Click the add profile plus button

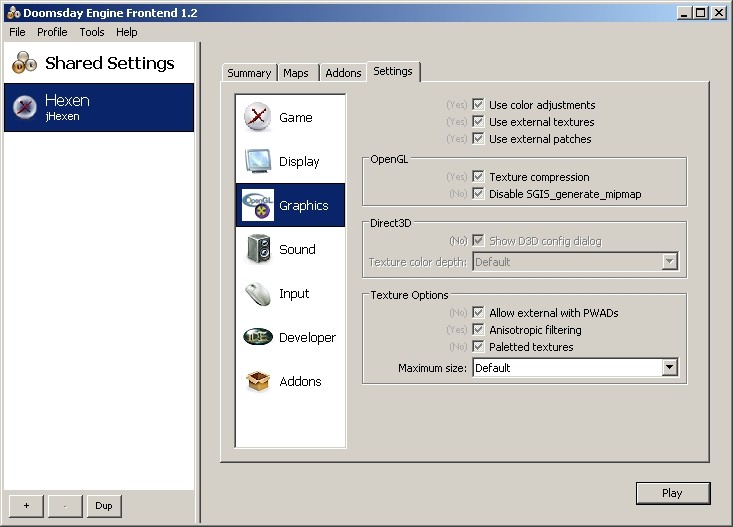pos(26,506)
